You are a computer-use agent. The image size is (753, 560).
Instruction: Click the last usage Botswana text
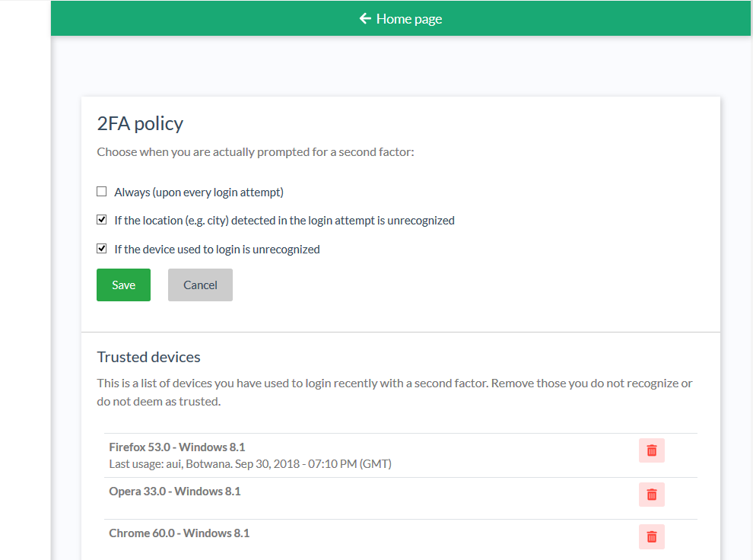coord(251,463)
